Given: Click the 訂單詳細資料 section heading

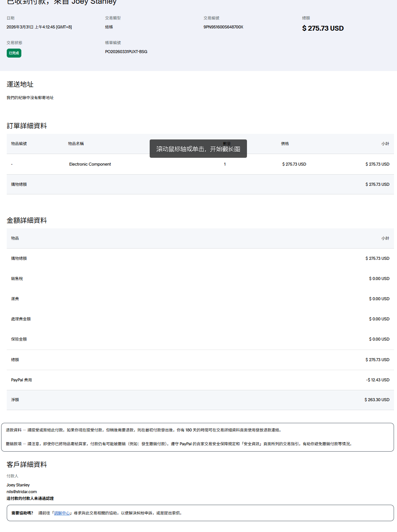Looking at the screenshot, I should pyautogui.click(x=27, y=126).
